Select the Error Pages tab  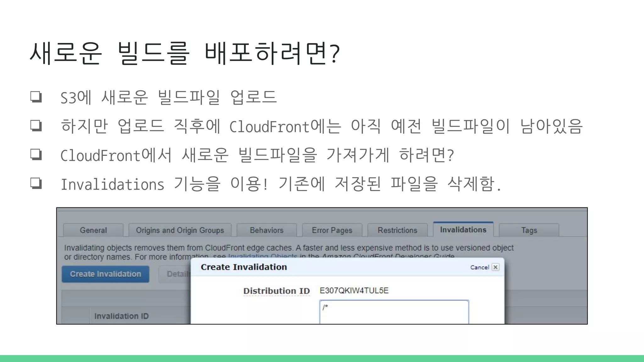click(x=332, y=230)
